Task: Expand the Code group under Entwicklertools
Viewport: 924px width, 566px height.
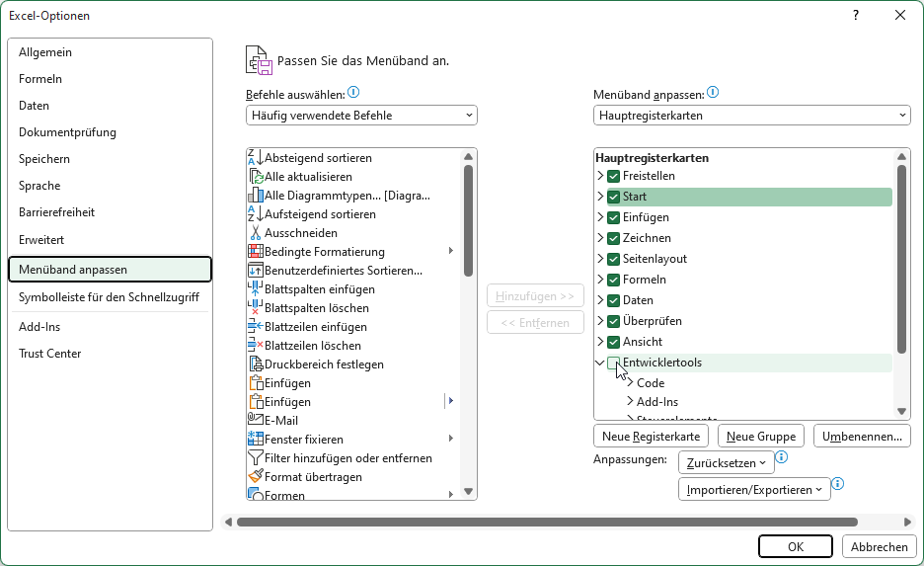Action: click(631, 383)
